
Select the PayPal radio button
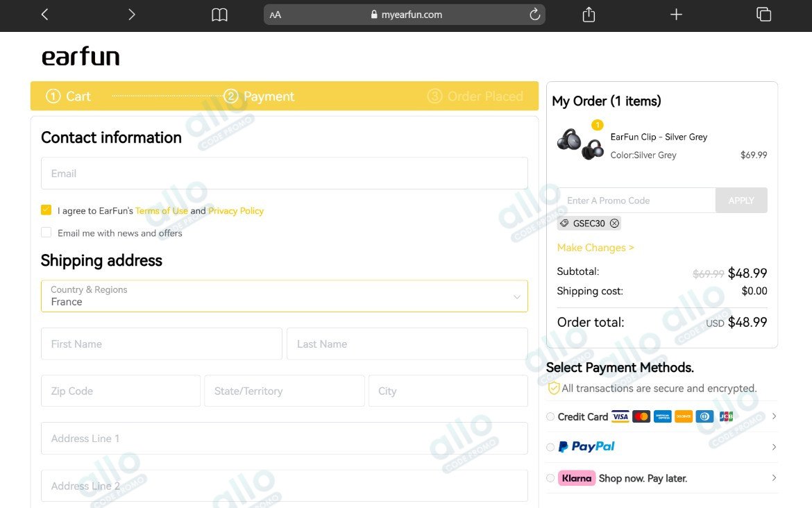coord(550,447)
